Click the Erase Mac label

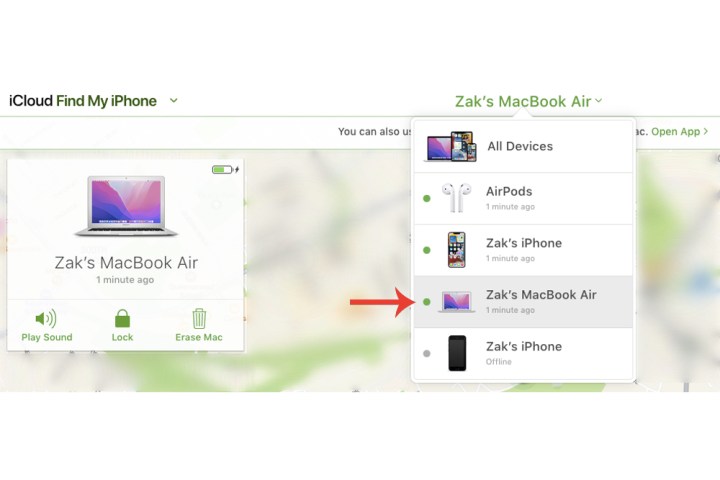point(199,337)
